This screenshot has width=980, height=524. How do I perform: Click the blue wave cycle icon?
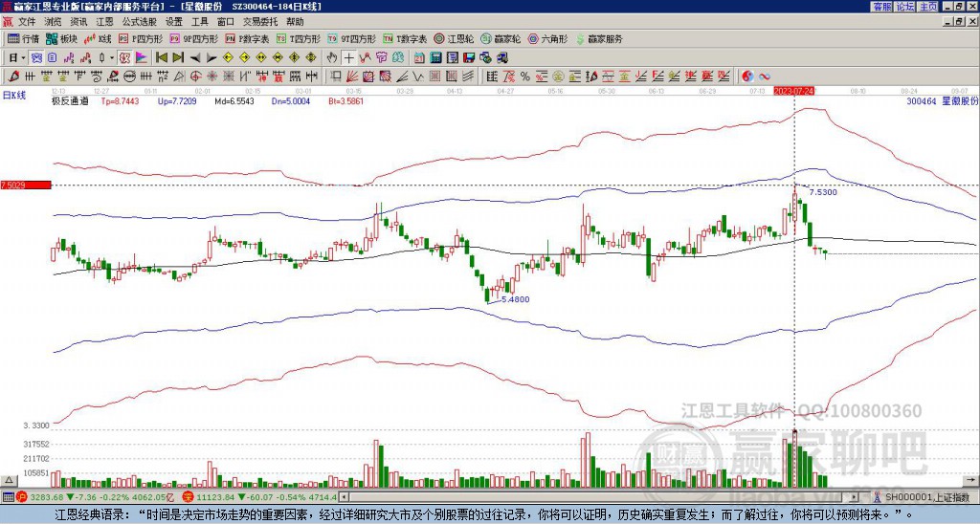(x=765, y=76)
